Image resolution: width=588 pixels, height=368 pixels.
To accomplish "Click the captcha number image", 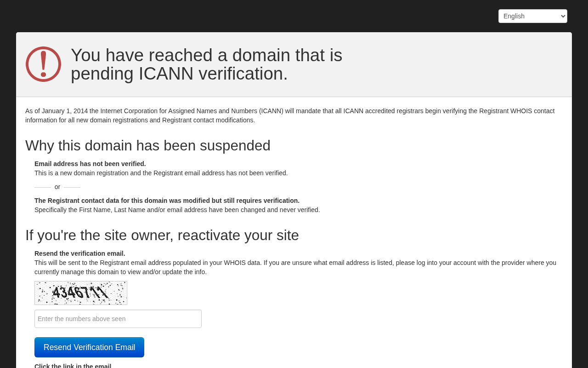I will 81,293.
